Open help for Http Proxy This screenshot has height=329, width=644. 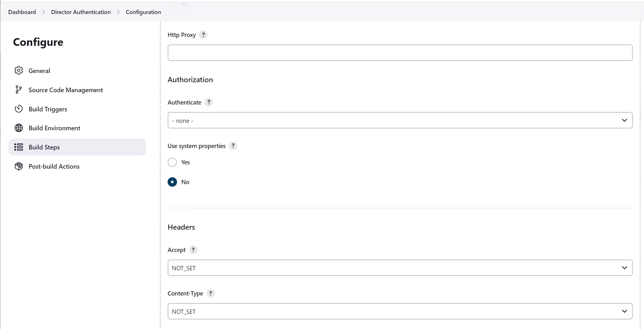tap(203, 35)
